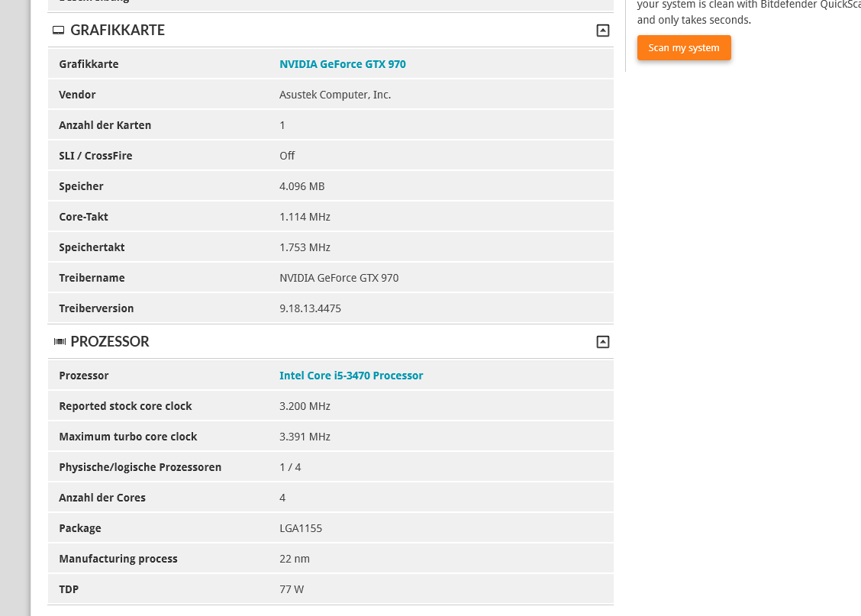Select the processors value 1 / 4
Viewport: 861px width, 616px height.
tap(290, 467)
